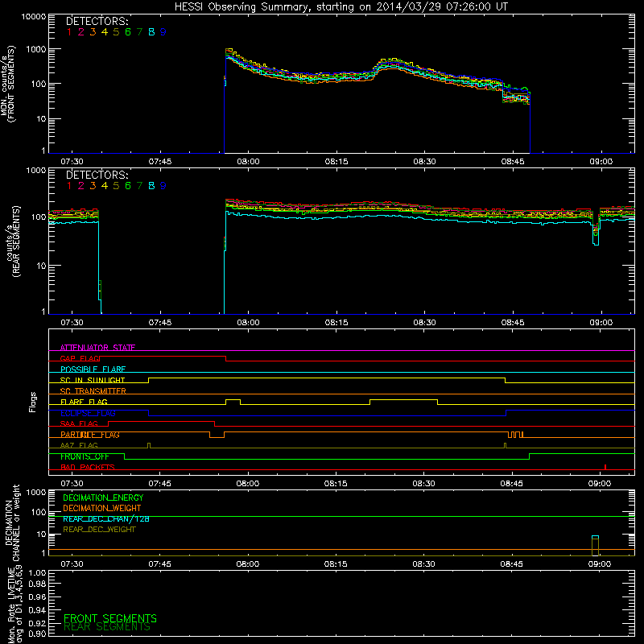Pick detector 9 in rear segments legend
This screenshot has height=644, width=644.
(163, 186)
